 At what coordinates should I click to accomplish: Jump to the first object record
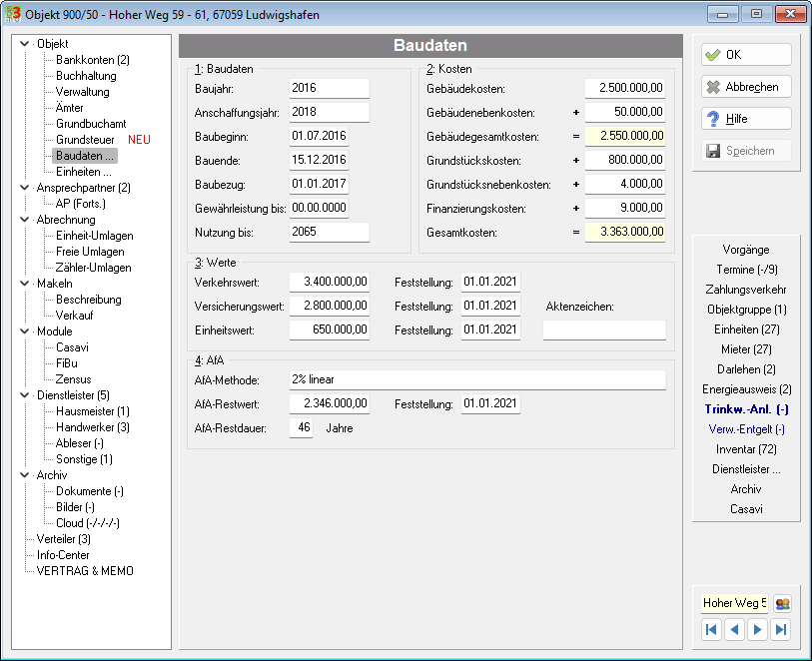(x=711, y=629)
